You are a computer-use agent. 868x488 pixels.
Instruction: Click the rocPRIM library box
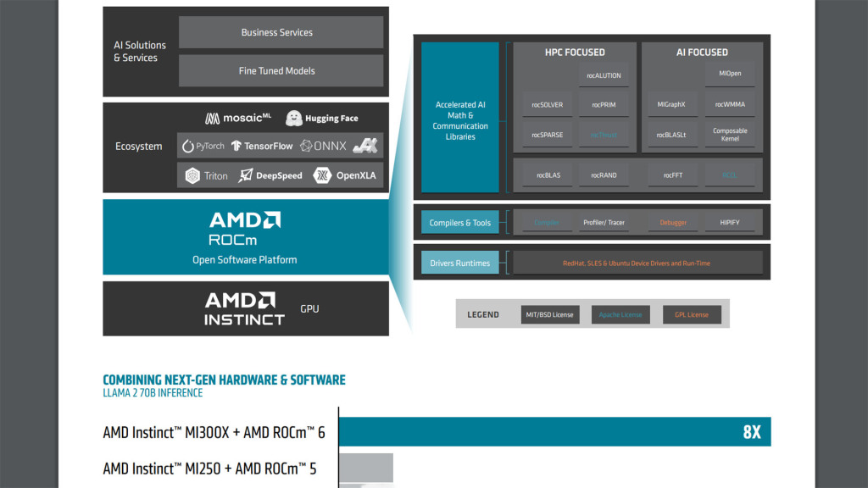click(604, 104)
